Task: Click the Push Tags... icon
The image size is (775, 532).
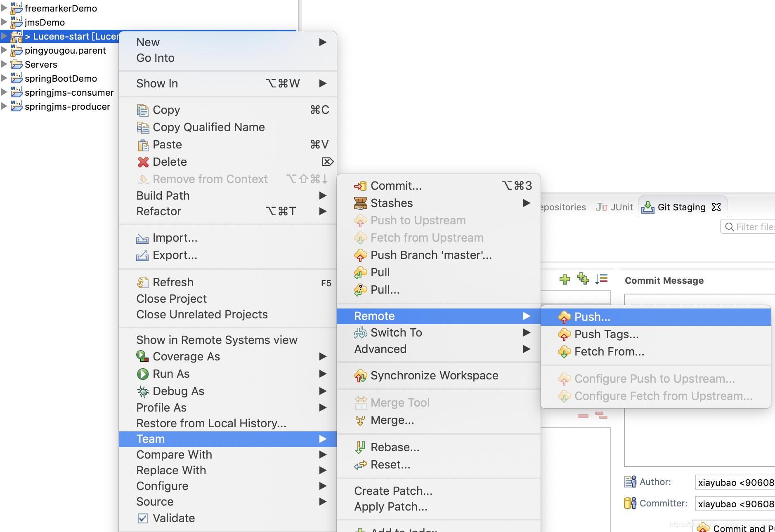Action: 564,334
